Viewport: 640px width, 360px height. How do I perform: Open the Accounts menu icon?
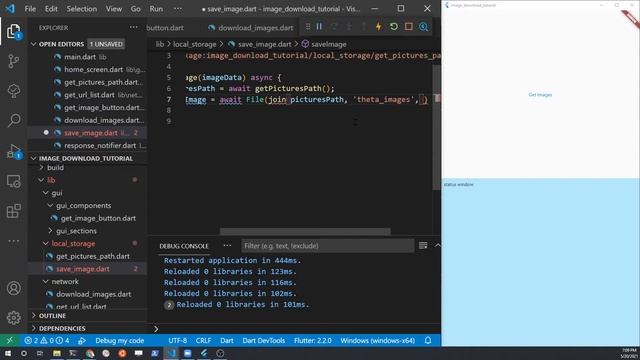coord(13,288)
